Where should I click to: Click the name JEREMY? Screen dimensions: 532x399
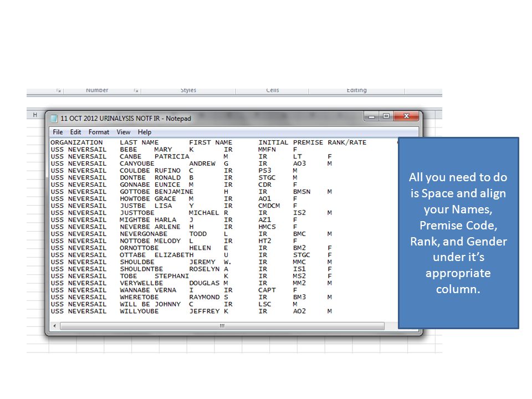(x=202, y=262)
